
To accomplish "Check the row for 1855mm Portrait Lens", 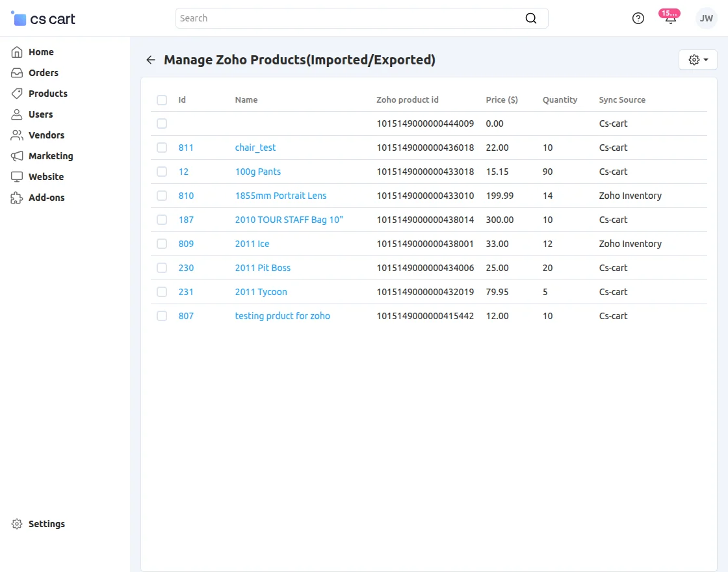I will pos(161,196).
